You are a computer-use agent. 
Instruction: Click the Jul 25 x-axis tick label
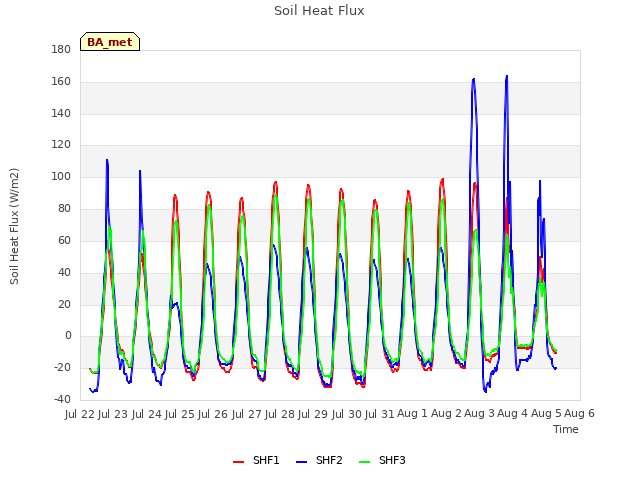point(180,414)
